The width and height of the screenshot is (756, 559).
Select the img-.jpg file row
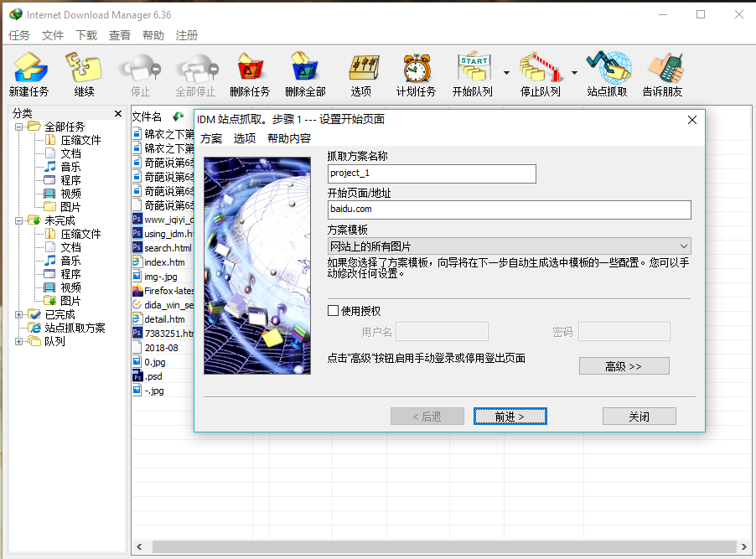coord(163,277)
